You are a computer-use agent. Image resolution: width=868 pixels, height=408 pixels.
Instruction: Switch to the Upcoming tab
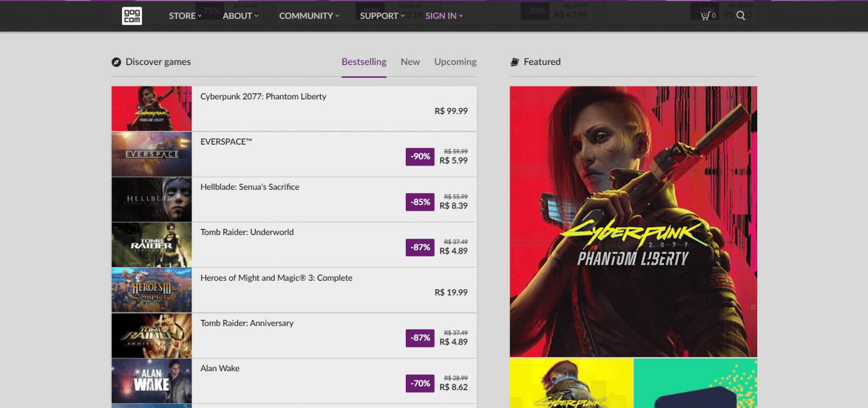point(455,62)
